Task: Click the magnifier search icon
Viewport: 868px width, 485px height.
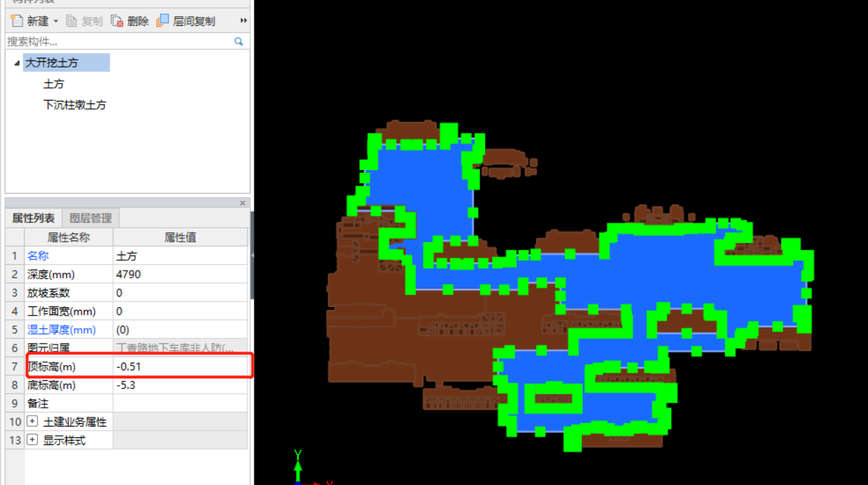Action: click(239, 41)
